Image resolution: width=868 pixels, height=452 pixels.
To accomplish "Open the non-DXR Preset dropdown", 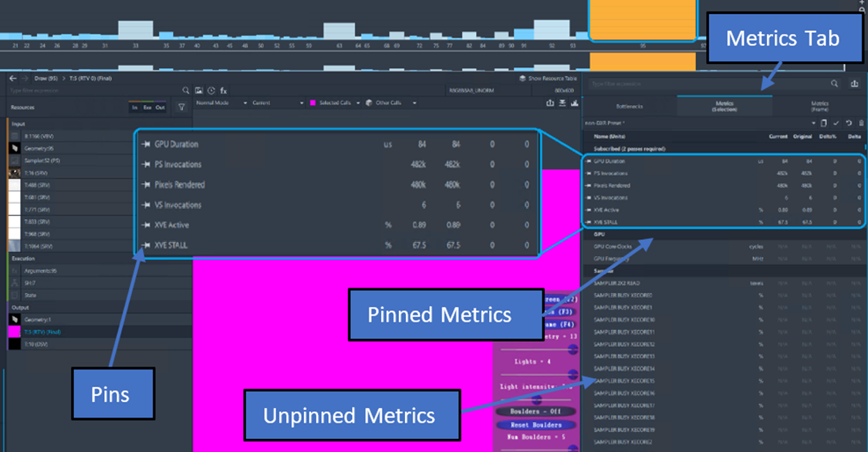I will tap(813, 123).
